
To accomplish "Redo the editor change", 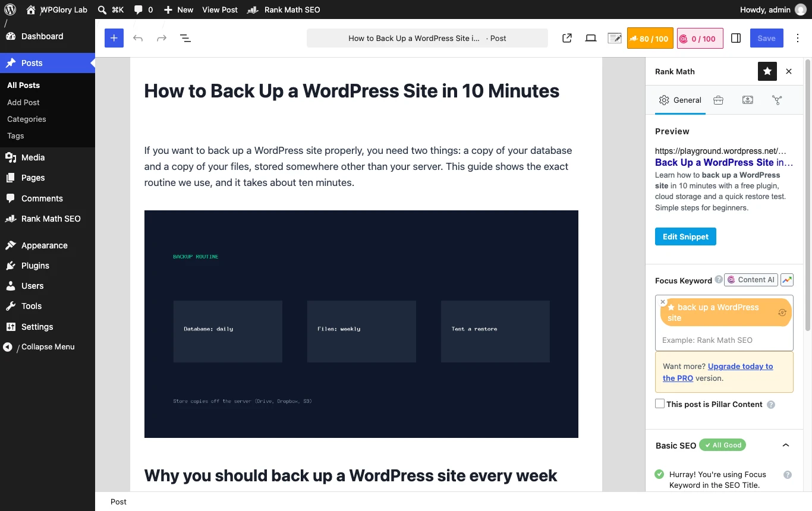I will 162,38.
